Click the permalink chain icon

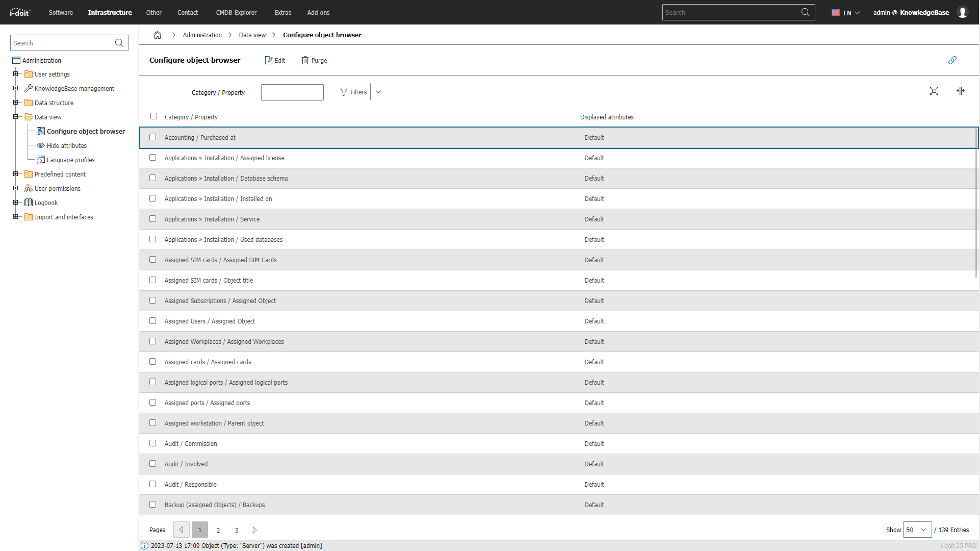tap(952, 60)
